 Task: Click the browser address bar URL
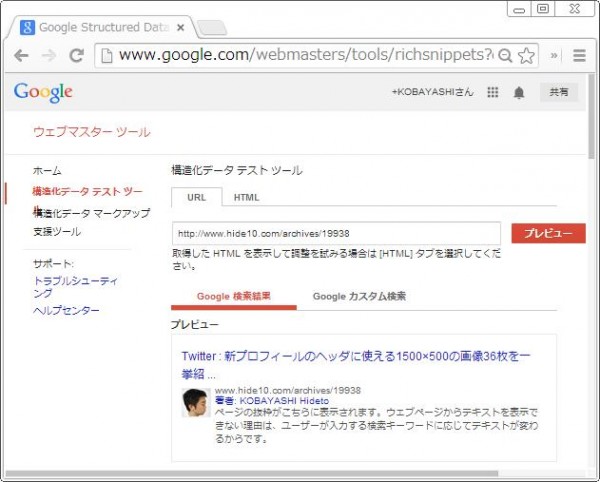pyautogui.click(x=306, y=55)
